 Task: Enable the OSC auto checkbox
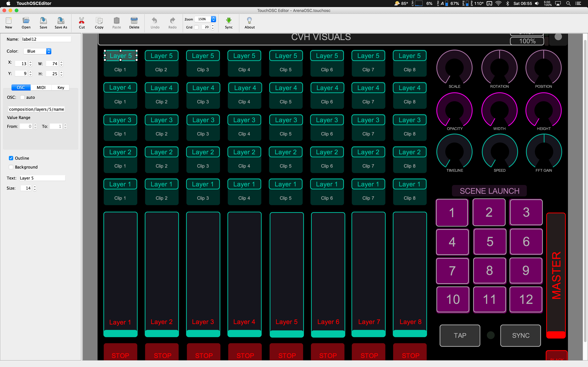tap(22, 97)
